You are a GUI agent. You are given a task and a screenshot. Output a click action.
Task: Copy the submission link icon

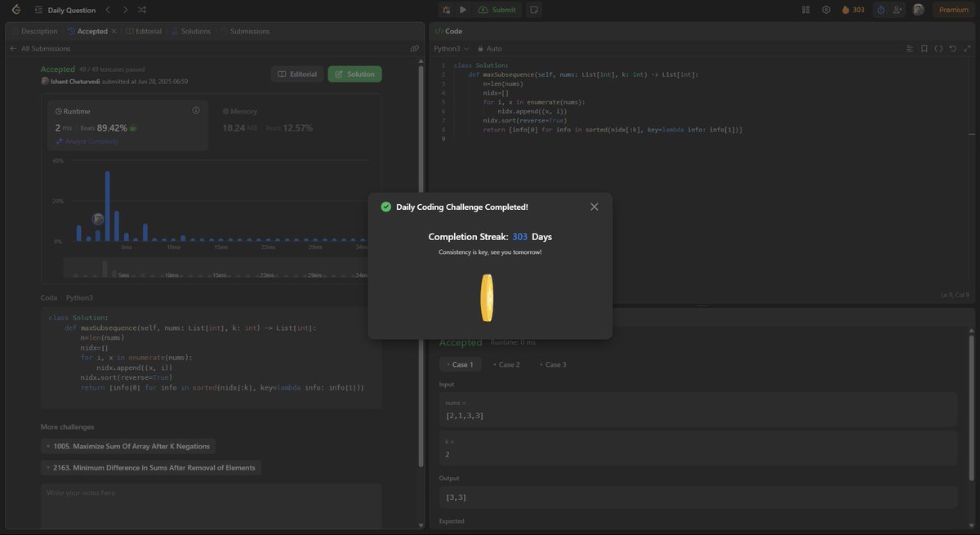415,48
